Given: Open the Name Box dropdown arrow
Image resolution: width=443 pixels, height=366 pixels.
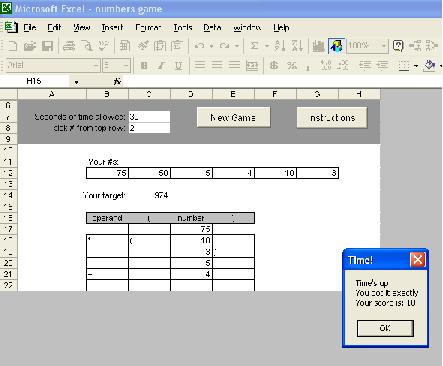Looking at the screenshot, I should pyautogui.click(x=76, y=82).
